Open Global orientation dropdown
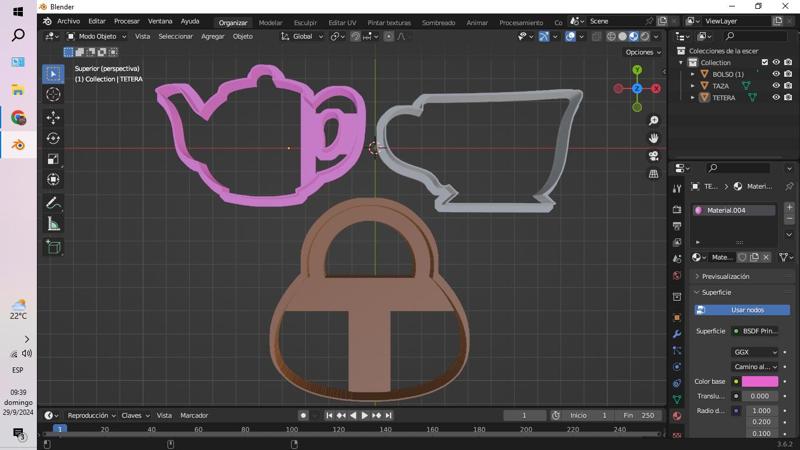This screenshot has height=450, width=800. pyautogui.click(x=302, y=36)
